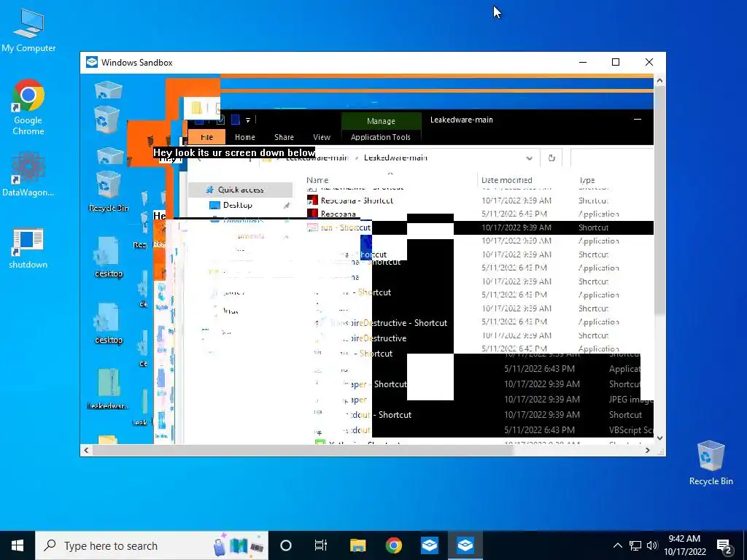The image size is (747, 560).
Task: Click the pin icon next to Desktop
Action: 286,205
